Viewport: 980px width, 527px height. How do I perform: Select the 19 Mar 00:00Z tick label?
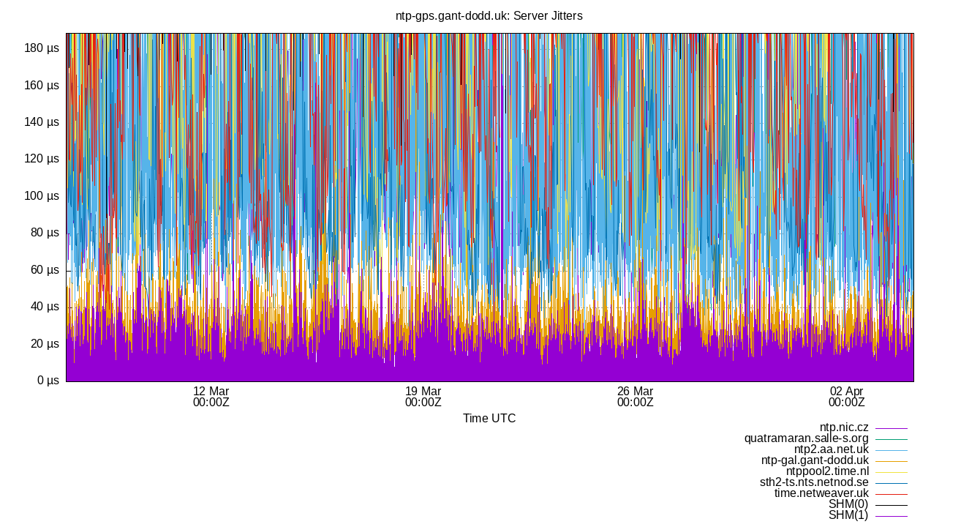(423, 396)
